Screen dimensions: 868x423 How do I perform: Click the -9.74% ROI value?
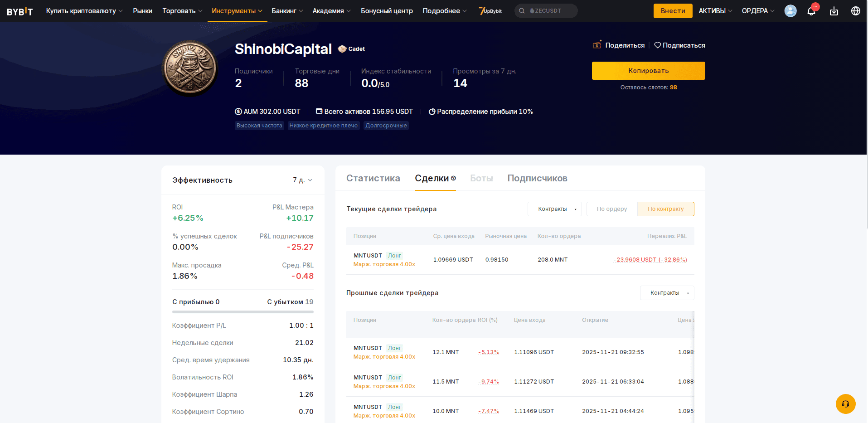click(489, 382)
